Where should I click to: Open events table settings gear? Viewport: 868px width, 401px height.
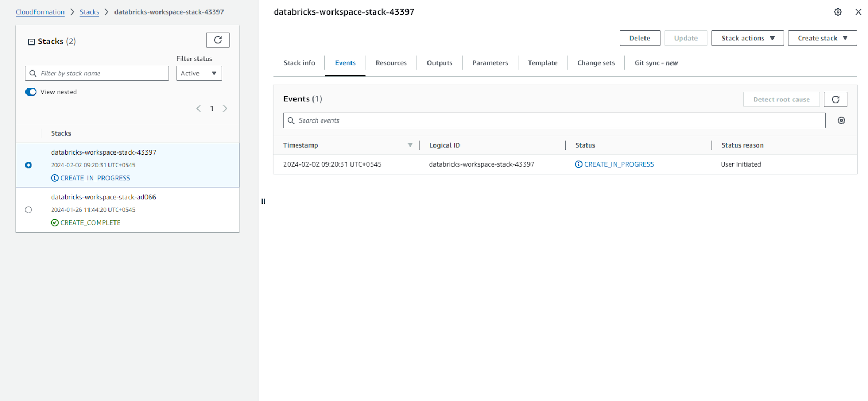(x=841, y=120)
